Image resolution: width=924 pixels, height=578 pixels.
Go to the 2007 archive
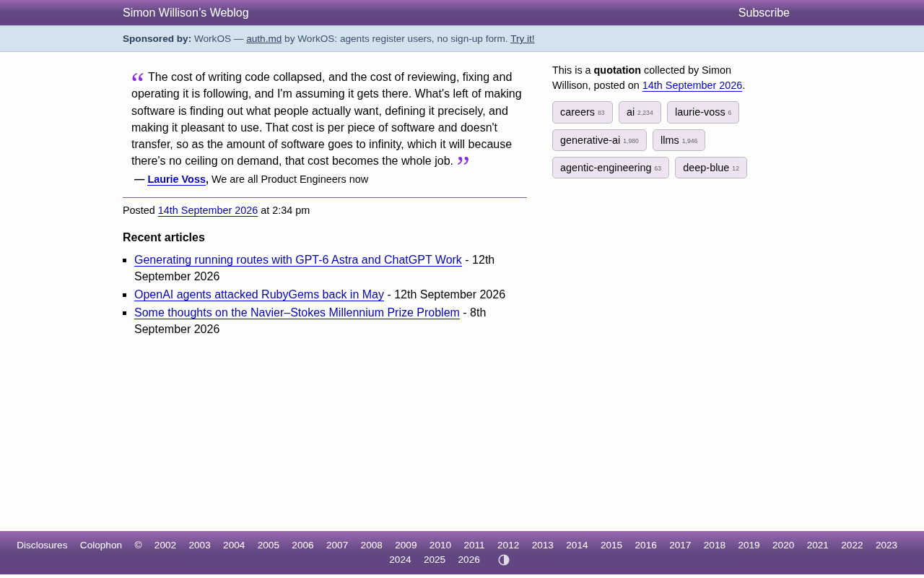point(337,545)
